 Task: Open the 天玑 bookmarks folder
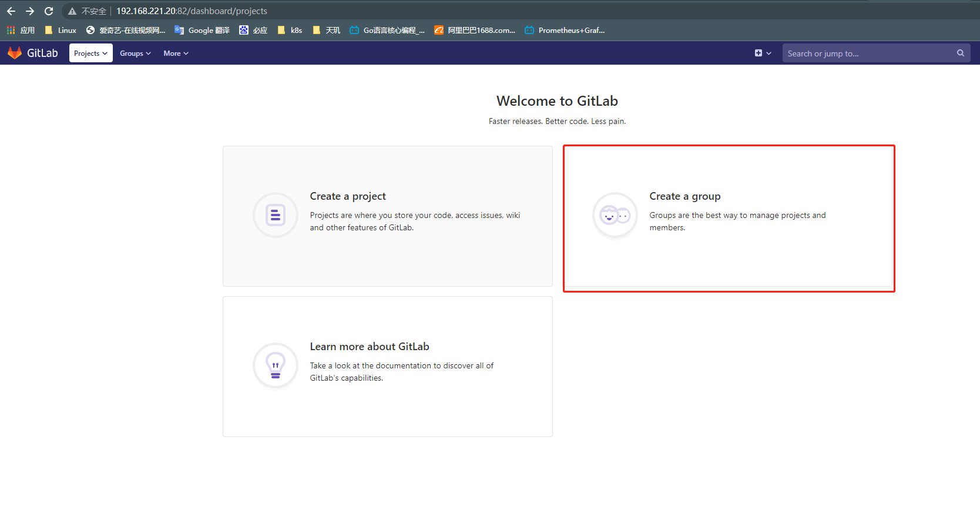pos(327,30)
